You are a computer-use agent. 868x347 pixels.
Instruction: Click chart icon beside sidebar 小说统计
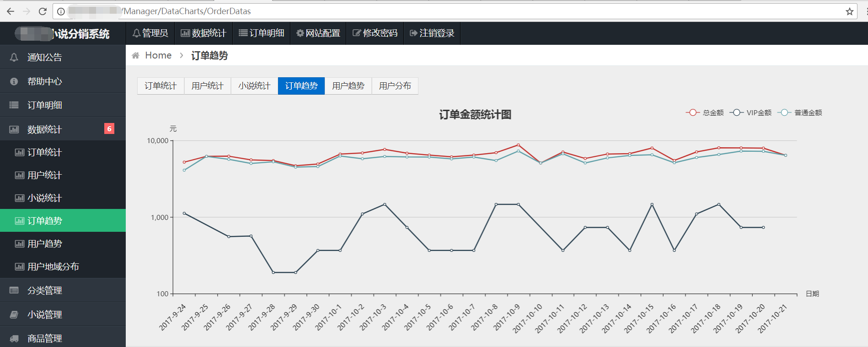(x=20, y=198)
